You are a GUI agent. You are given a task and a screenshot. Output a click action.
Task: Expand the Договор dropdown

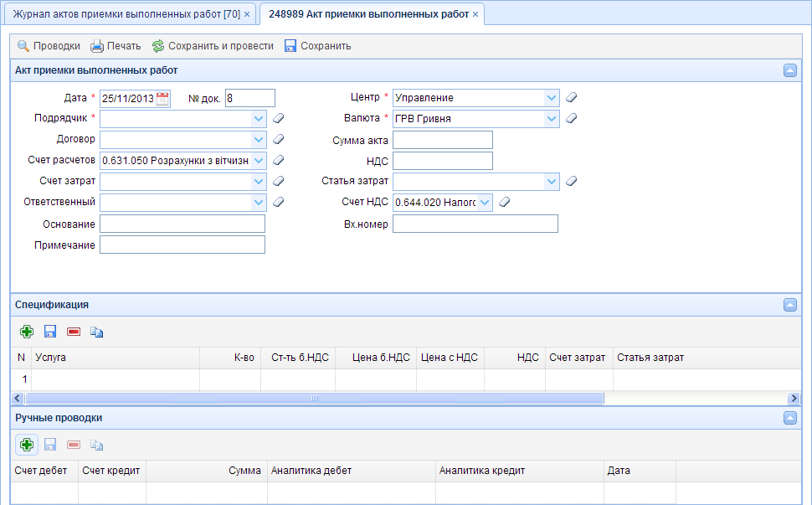pos(259,140)
